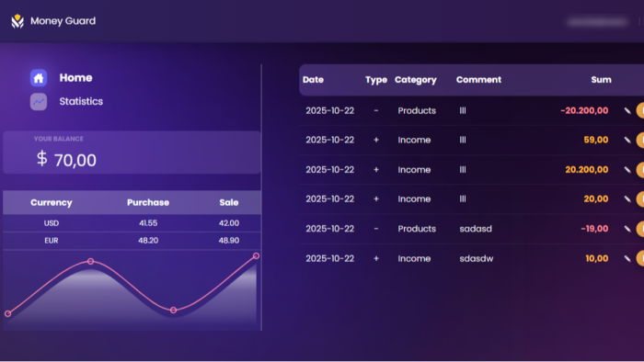Edit the 20,00 Income transaction
This screenshot has width=644, height=362.
click(627, 199)
